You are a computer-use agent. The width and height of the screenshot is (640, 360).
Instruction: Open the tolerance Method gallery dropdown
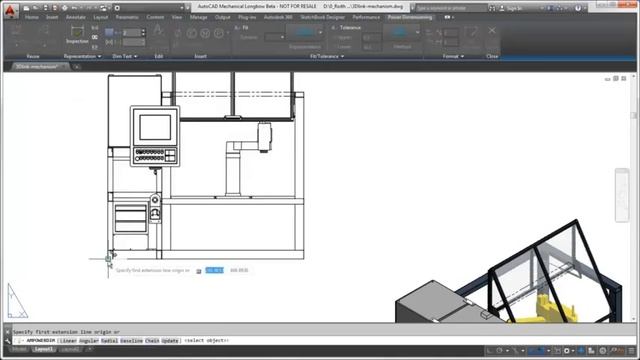417,32
